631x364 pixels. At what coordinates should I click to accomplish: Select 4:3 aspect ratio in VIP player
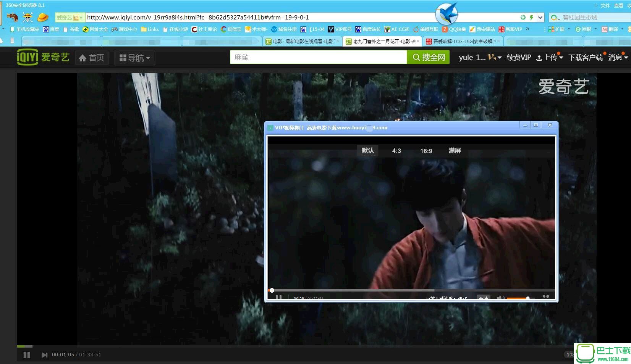(396, 151)
